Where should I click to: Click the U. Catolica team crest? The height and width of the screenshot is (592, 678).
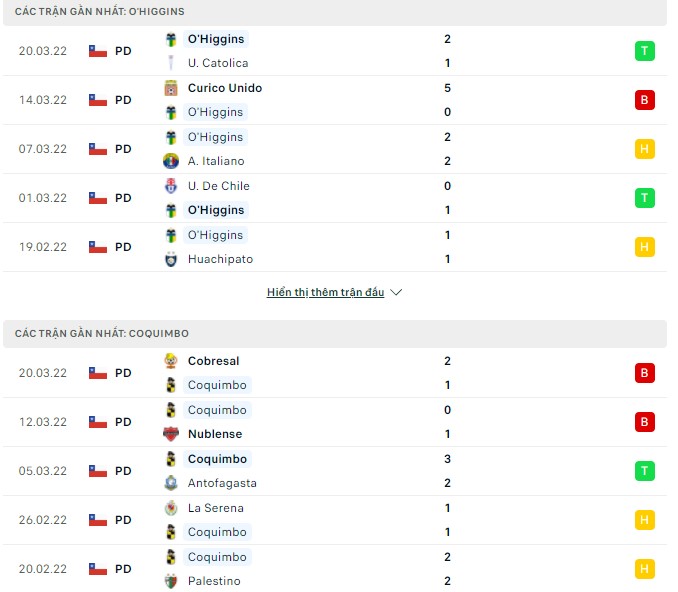tap(171, 63)
